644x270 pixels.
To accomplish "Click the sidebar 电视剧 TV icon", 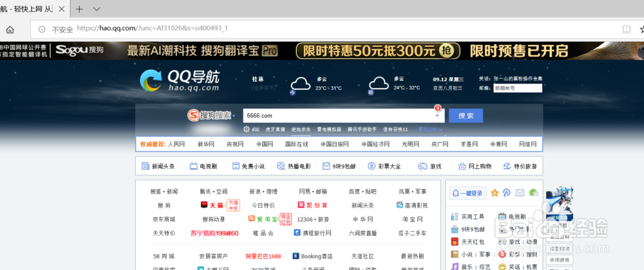I will coord(502,216).
